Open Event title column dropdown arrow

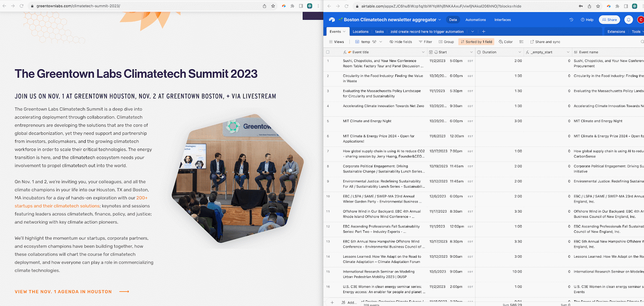(423, 52)
